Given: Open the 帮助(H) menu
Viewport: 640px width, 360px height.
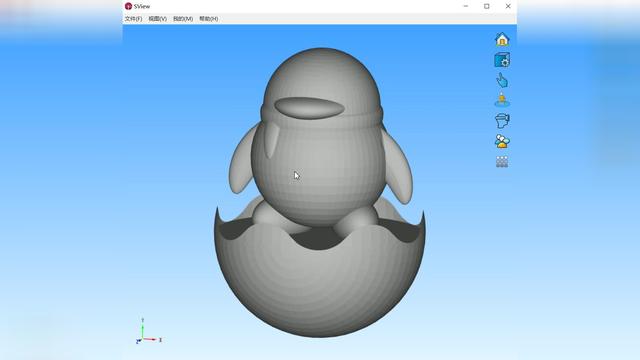Looking at the screenshot, I should point(209,19).
